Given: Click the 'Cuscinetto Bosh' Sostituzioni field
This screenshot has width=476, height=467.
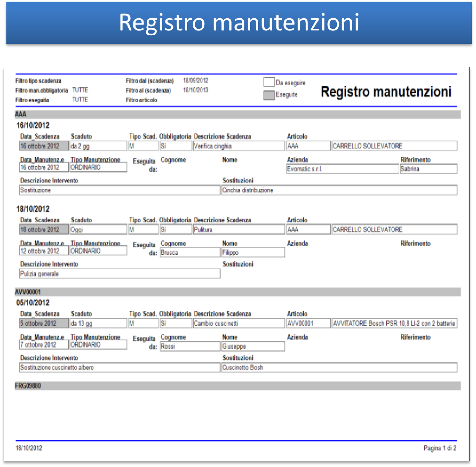Looking at the screenshot, I should 339,368.
